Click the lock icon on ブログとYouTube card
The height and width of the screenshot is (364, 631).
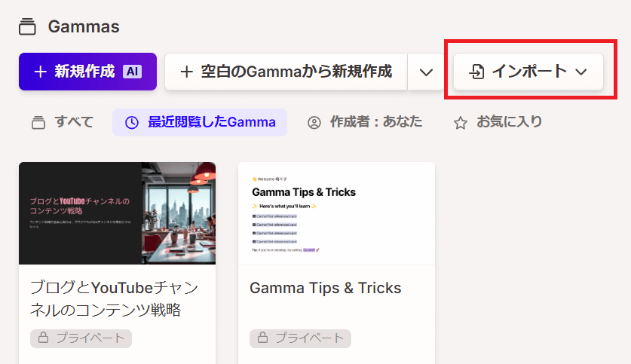pos(44,338)
